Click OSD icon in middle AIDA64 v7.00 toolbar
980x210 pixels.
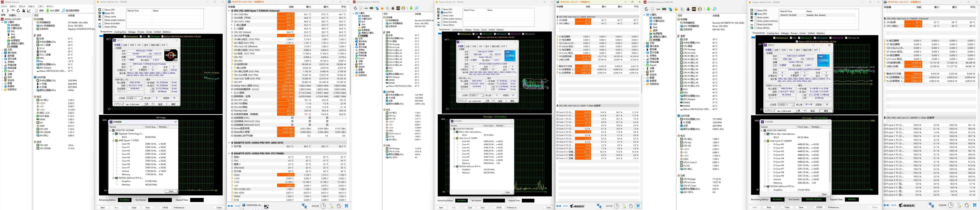coord(398,8)
